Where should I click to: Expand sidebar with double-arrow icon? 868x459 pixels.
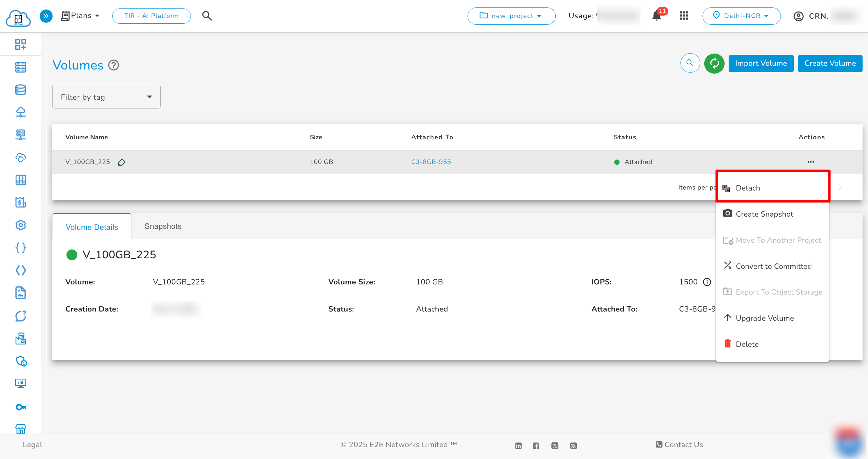[x=46, y=16]
